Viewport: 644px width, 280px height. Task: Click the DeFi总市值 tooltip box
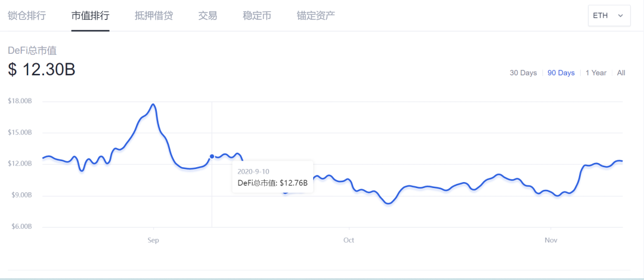coord(273,177)
